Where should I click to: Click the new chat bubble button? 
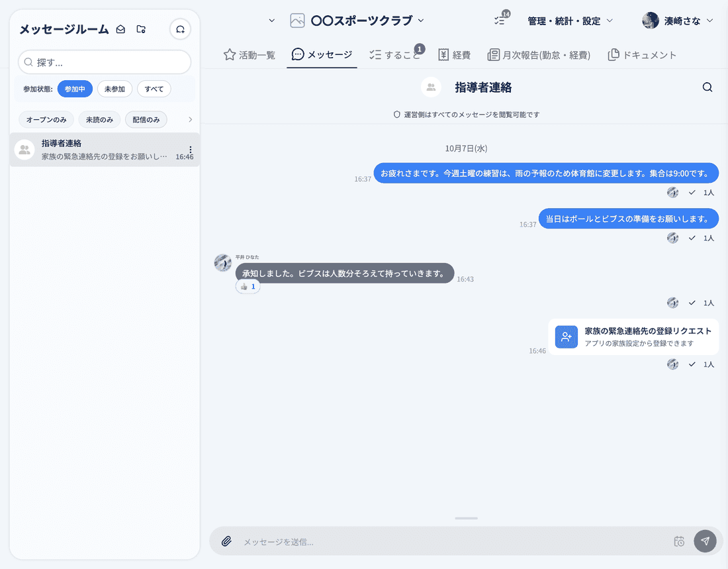point(180,29)
